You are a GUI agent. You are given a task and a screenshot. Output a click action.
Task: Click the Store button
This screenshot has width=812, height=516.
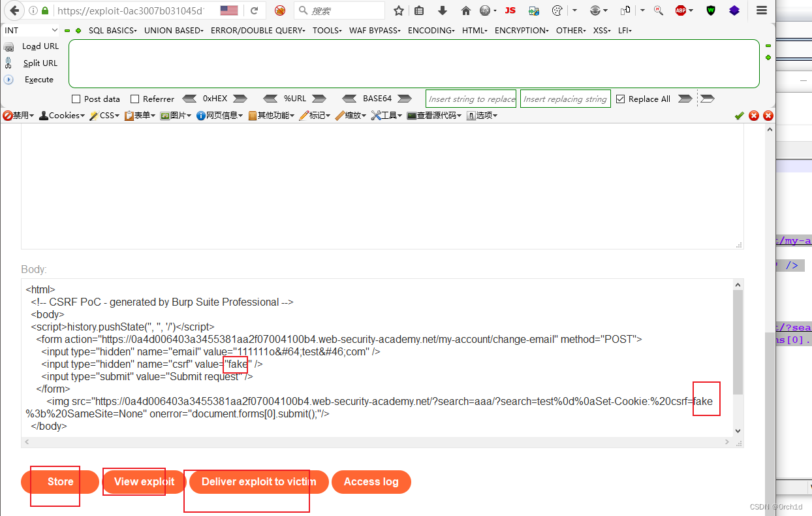[x=60, y=482]
